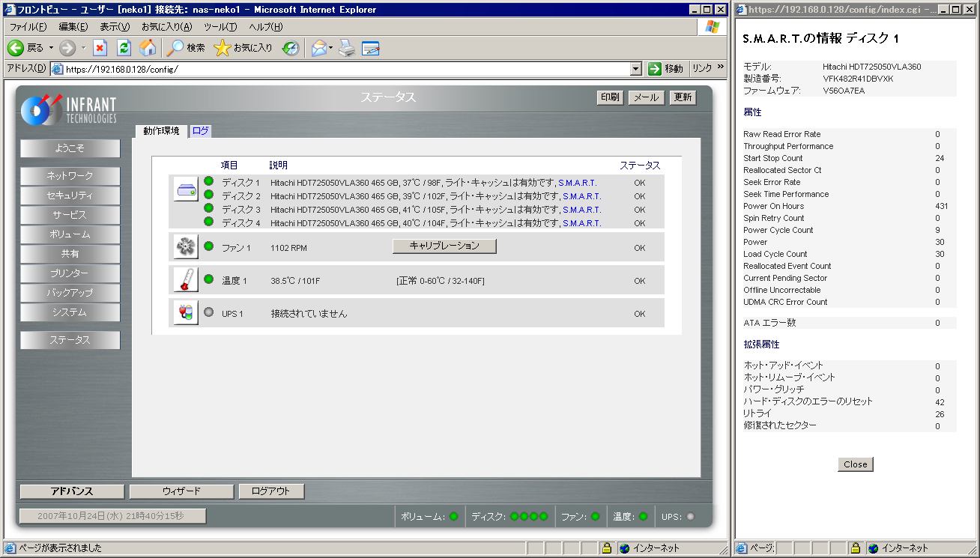Open the IE History icon
The width and height of the screenshot is (980, 558).
click(291, 48)
